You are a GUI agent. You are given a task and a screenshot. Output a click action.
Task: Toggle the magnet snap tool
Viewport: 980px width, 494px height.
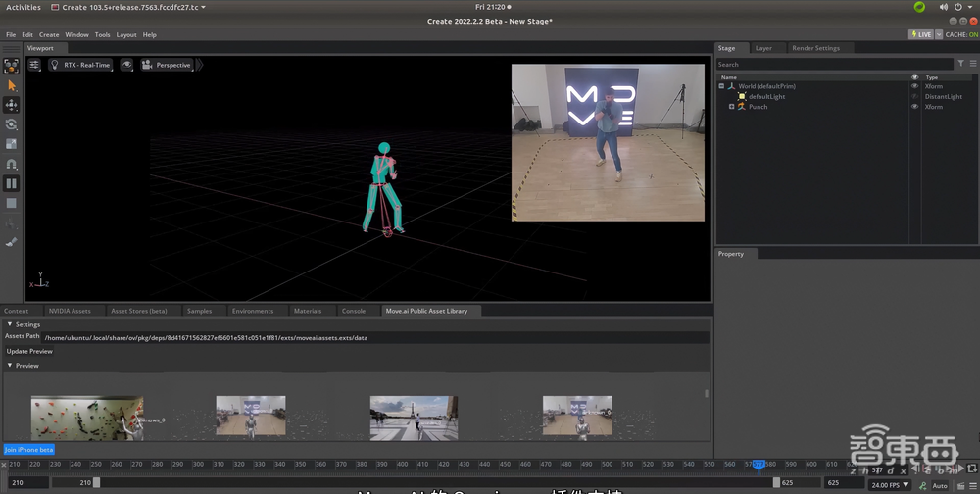click(x=12, y=164)
